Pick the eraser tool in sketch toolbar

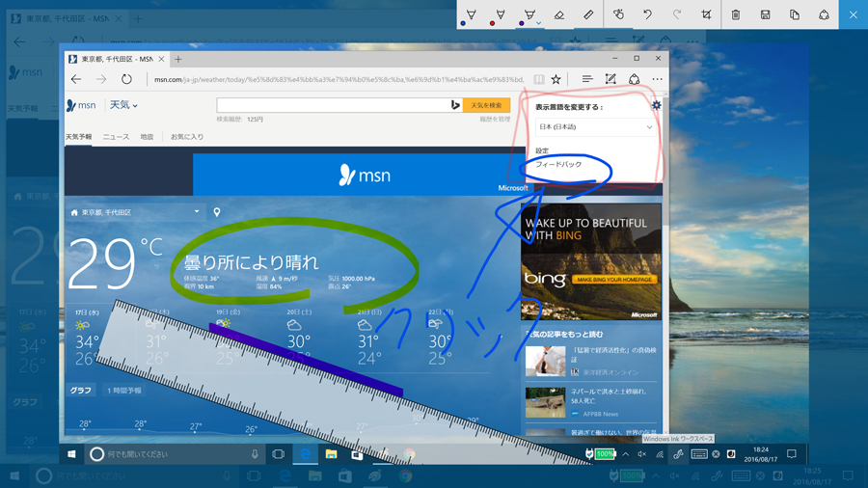[x=559, y=14]
